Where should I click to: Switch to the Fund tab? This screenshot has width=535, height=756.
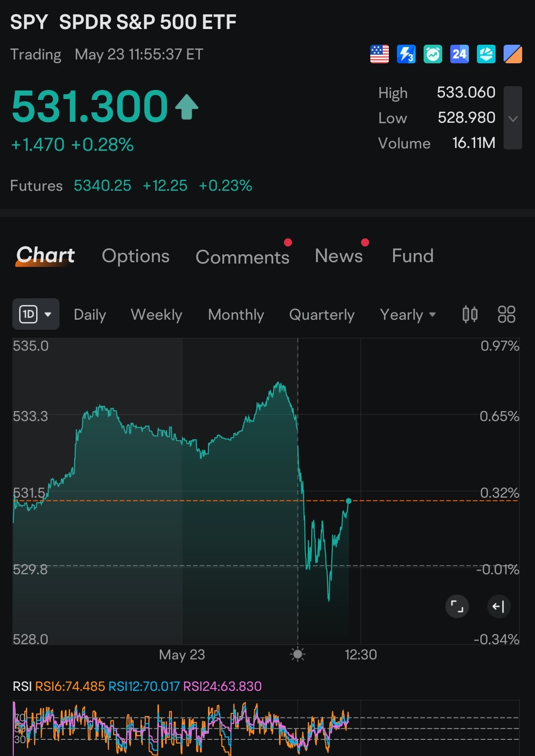pyautogui.click(x=413, y=255)
